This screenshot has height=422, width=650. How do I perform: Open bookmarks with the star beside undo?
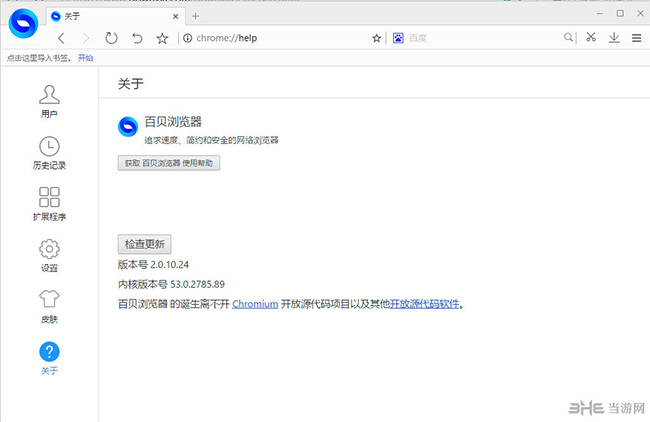click(x=162, y=38)
